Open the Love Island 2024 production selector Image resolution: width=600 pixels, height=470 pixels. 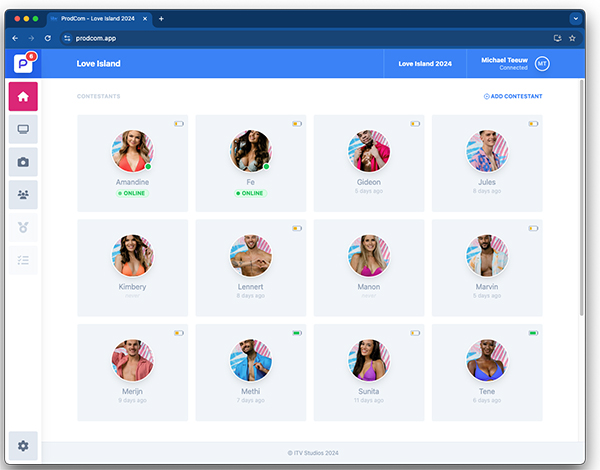tap(425, 63)
